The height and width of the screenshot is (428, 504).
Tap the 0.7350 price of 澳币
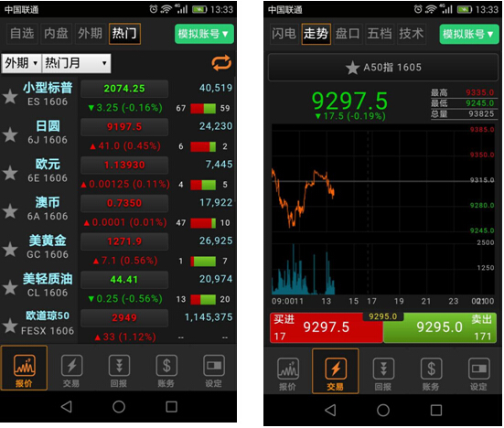point(124,203)
